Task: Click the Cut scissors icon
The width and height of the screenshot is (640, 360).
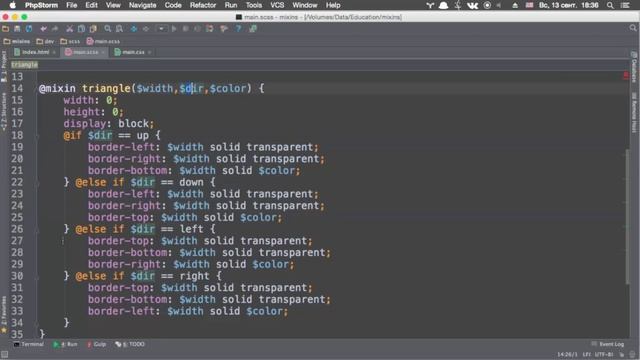Action: click(x=69, y=29)
